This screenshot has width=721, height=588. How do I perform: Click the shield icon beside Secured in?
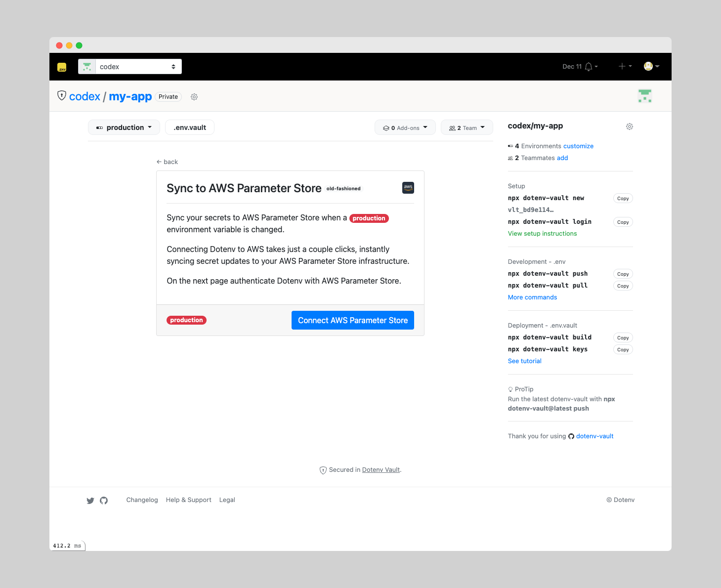323,470
